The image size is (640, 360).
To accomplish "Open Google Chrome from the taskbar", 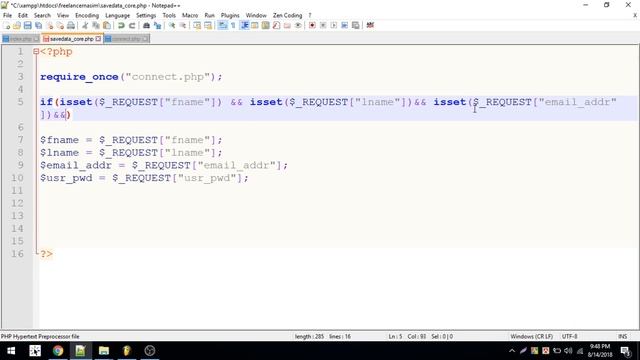I will pos(58,351).
